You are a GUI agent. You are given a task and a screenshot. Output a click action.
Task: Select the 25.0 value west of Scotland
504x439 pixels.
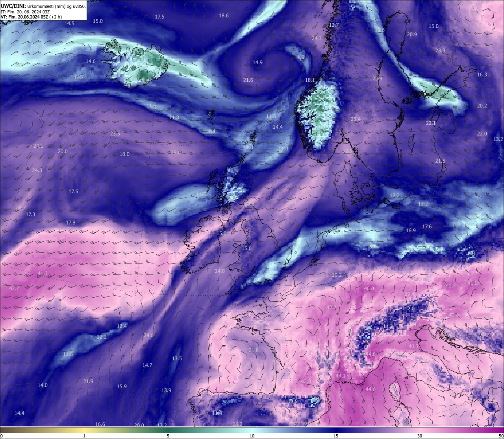click(176, 153)
